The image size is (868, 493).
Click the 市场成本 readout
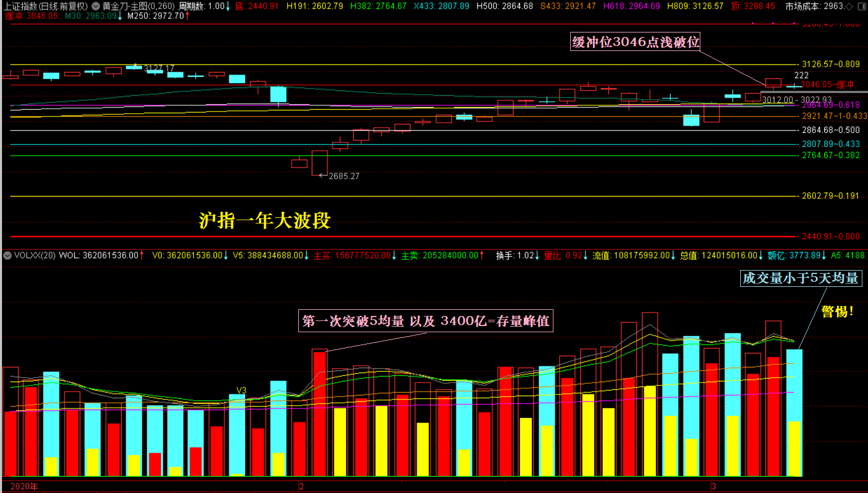coord(814,6)
